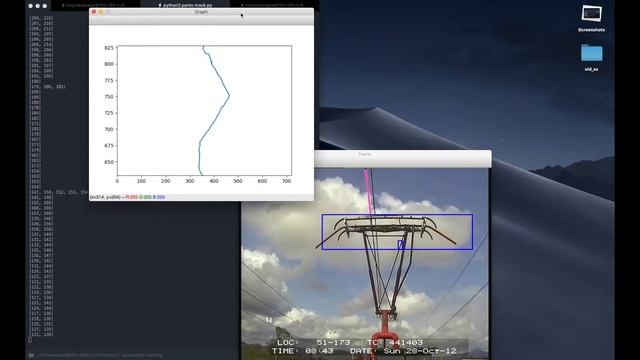The height and width of the screenshot is (360, 640).
Task: Switch to the python3 panto-track.py terminal tab
Action: pos(185,5)
